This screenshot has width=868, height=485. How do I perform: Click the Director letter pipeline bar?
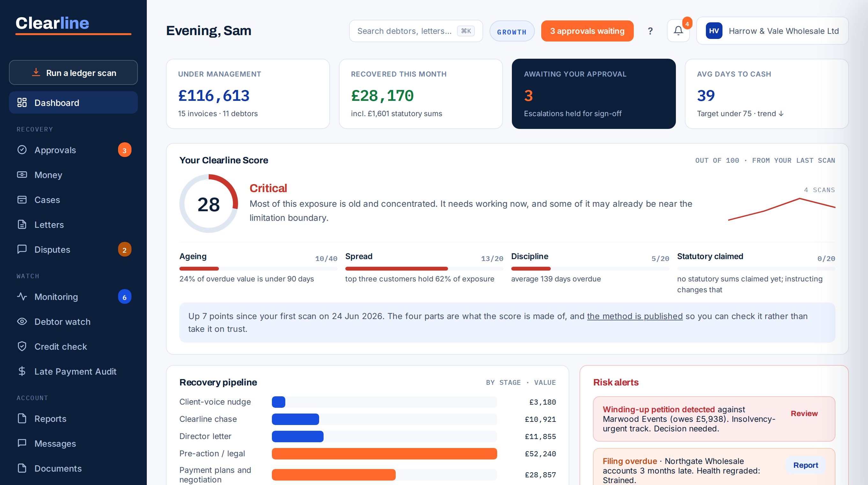(297, 436)
